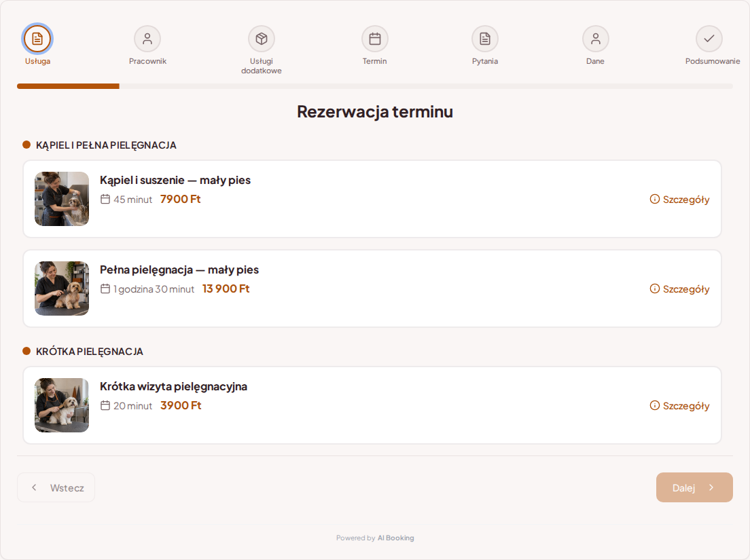This screenshot has width=750, height=560.
Task: Click the KRÓTKA PIELĘGNACJA category heading
Action: [x=90, y=352]
